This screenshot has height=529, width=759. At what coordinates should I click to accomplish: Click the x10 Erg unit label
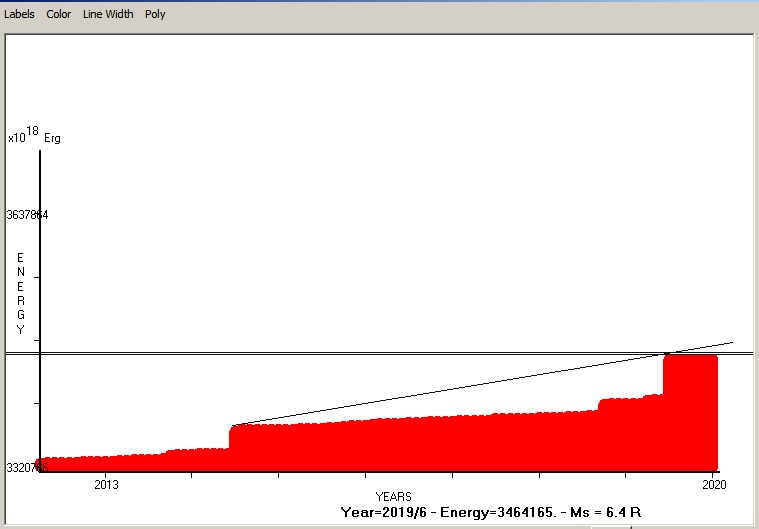click(34, 137)
